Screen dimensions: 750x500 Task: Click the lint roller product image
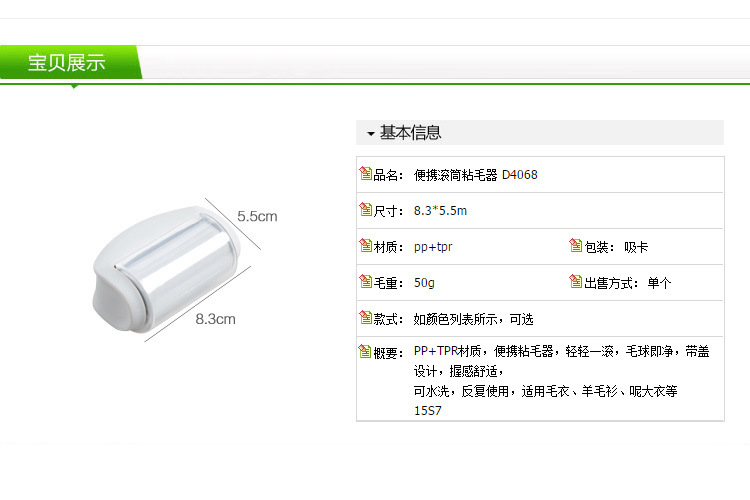coord(166,269)
